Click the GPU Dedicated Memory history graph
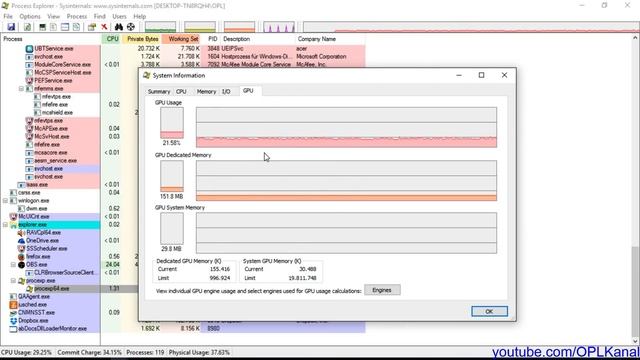 [x=346, y=180]
